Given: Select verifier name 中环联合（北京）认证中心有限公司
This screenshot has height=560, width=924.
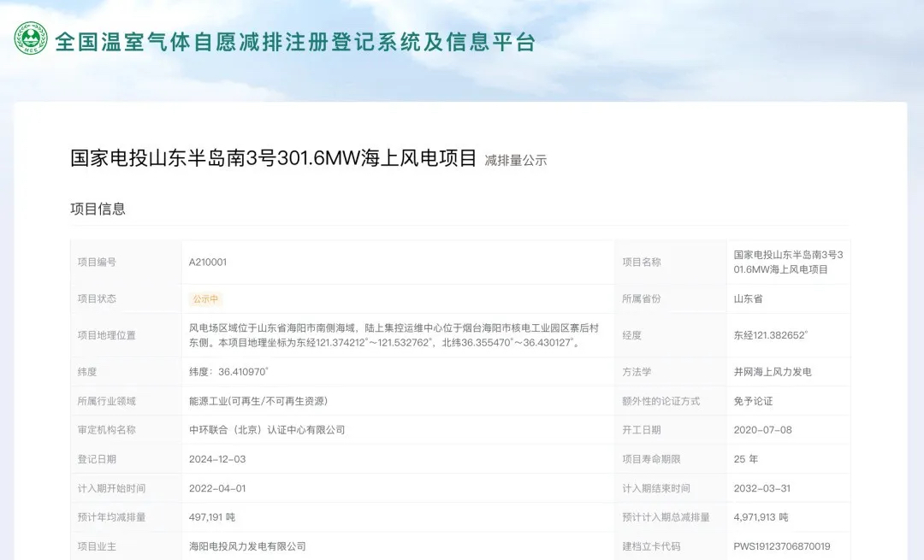Looking at the screenshot, I should (x=267, y=430).
